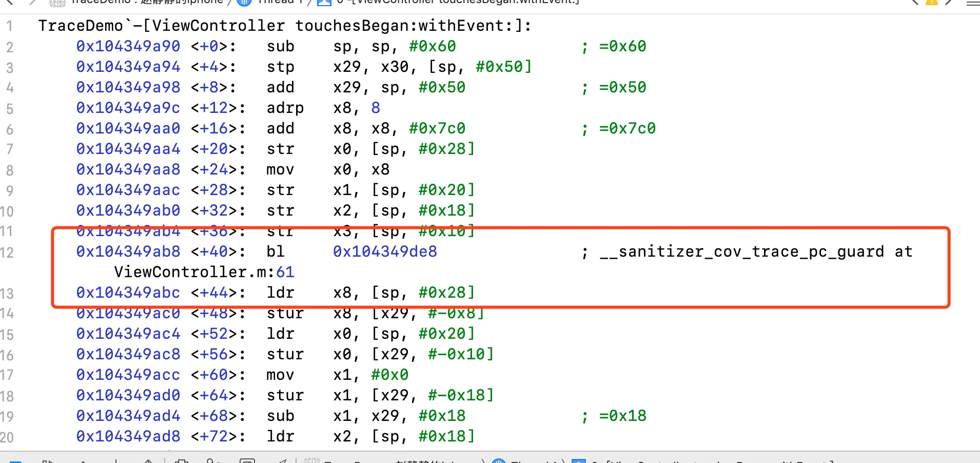
Task: Click continue program execution in debug bar
Action: [x=48, y=460]
